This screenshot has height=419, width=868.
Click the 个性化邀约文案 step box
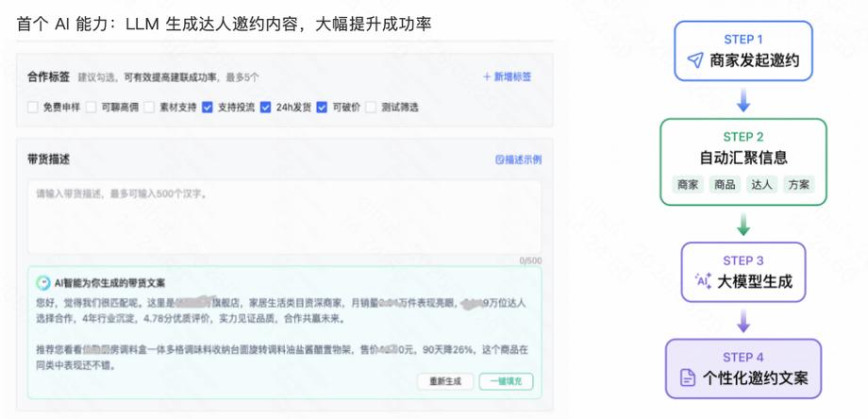point(743,369)
